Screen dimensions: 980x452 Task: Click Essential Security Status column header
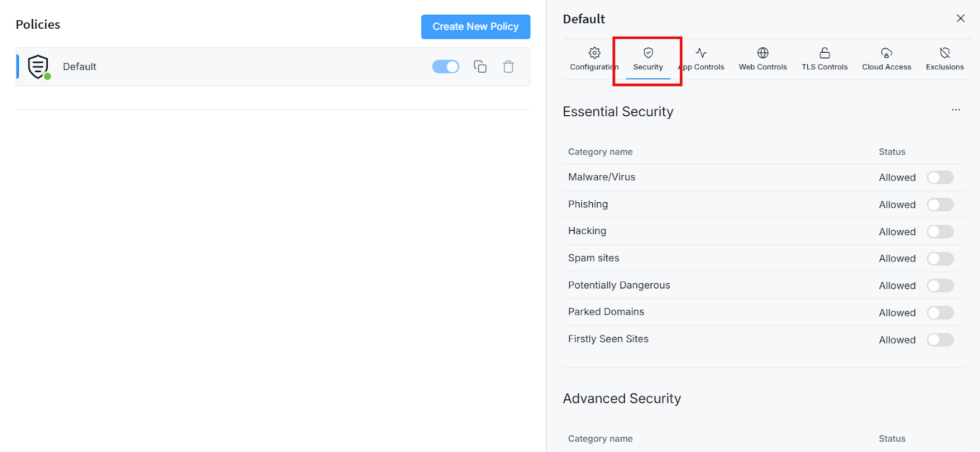[x=892, y=152]
